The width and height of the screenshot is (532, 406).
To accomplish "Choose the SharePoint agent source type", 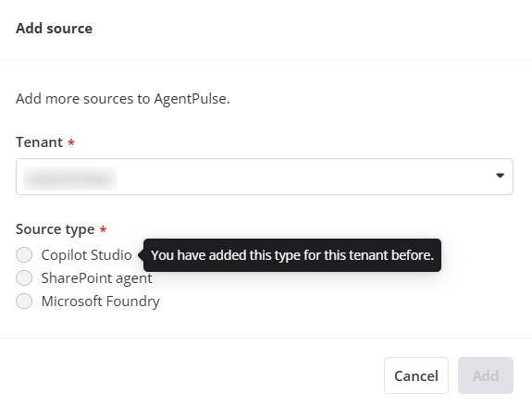I will coord(24,278).
